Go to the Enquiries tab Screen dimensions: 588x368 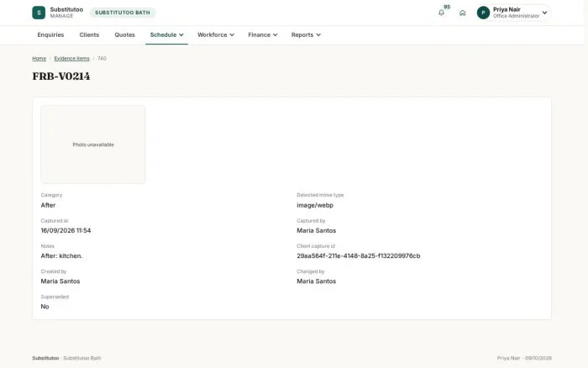coord(50,35)
